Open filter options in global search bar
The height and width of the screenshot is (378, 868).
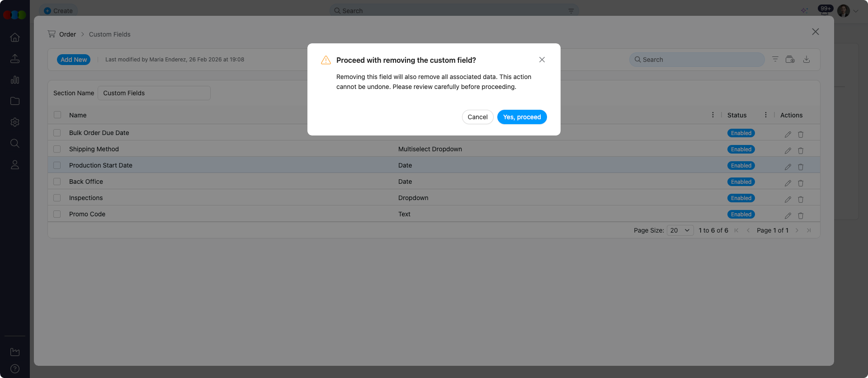[x=571, y=11]
